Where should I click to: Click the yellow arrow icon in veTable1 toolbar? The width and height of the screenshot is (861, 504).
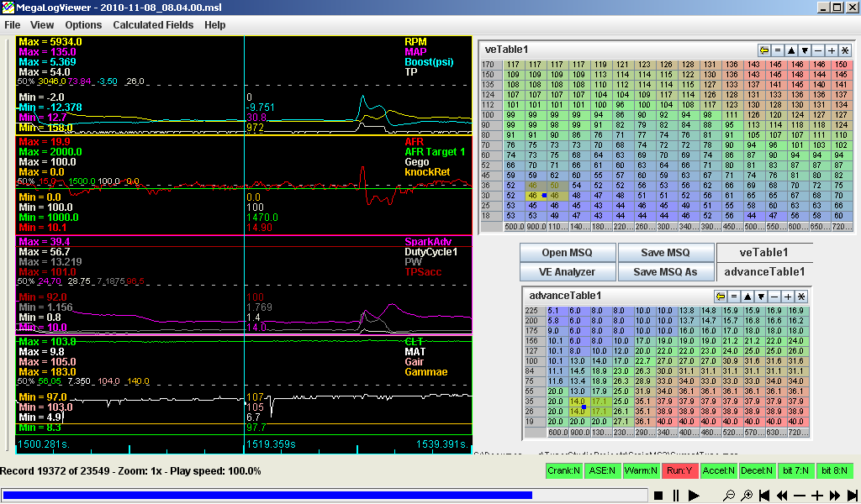click(x=763, y=50)
